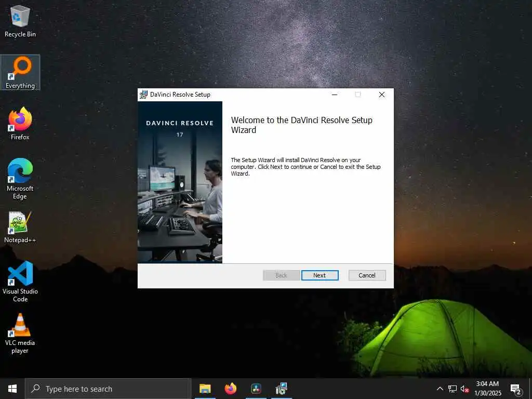
Task: Select the Everything desktop shortcut
Action: click(x=20, y=73)
